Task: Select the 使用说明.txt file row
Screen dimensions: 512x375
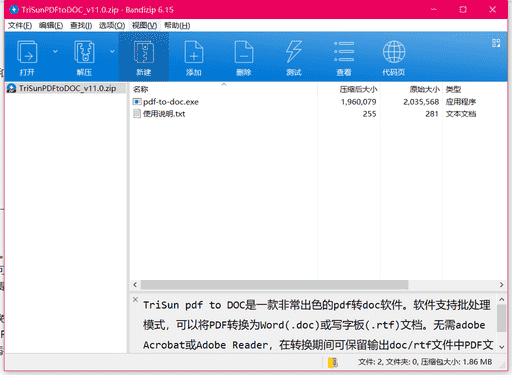Action: pyautogui.click(x=318, y=114)
